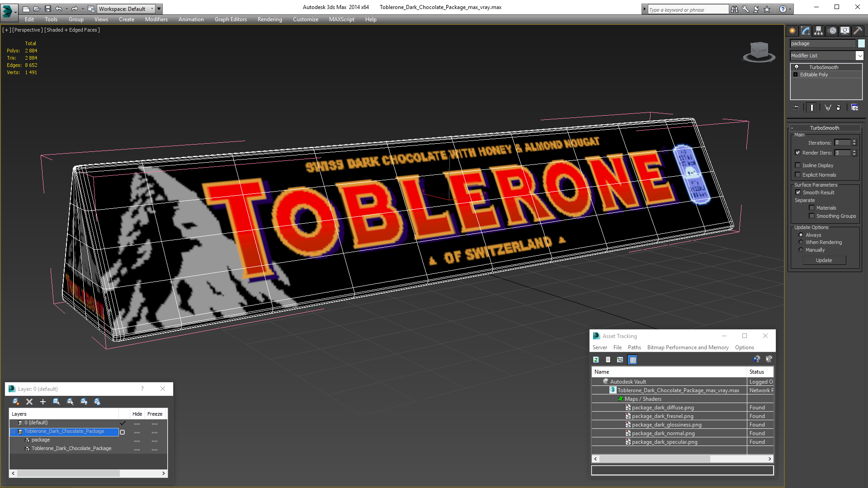The image size is (868, 488).
Task: Click the Perspective viewport label
Action: click(x=28, y=30)
